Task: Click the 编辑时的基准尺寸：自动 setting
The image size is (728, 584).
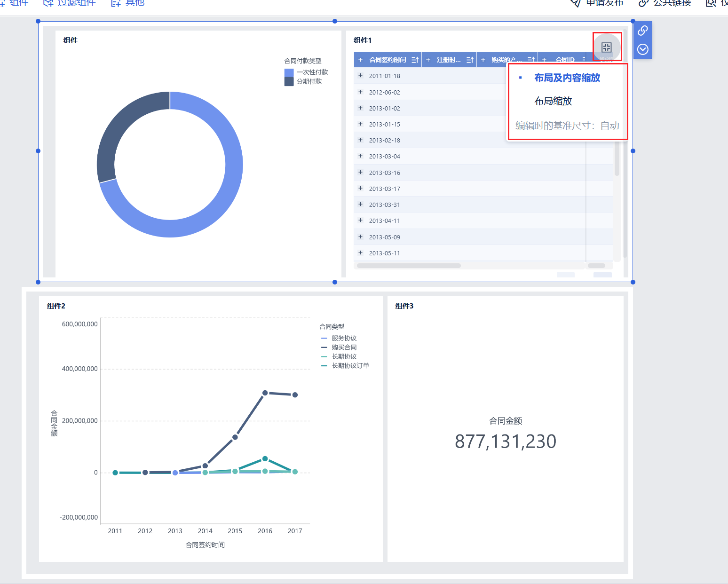Action: click(567, 126)
